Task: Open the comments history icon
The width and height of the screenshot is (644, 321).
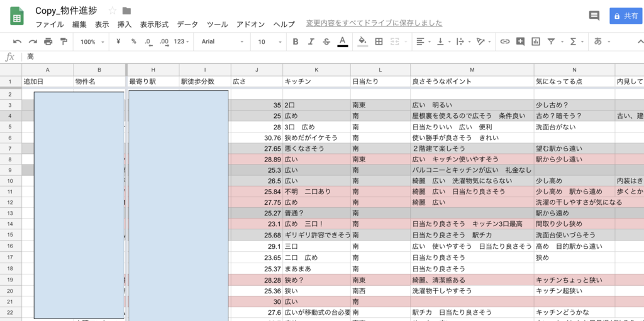Action: pos(594,16)
